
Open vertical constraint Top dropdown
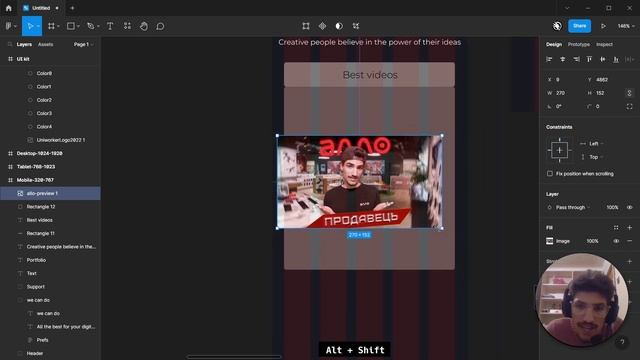click(x=596, y=157)
